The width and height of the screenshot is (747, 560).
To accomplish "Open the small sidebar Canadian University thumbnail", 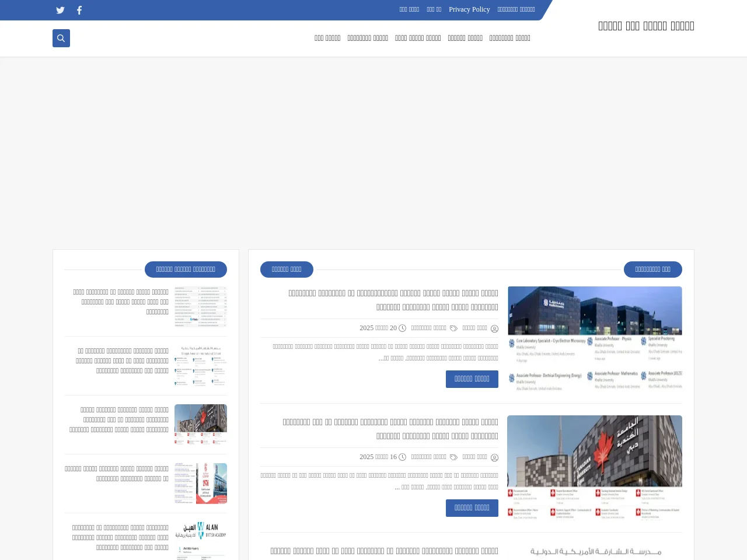I will click(x=201, y=425).
